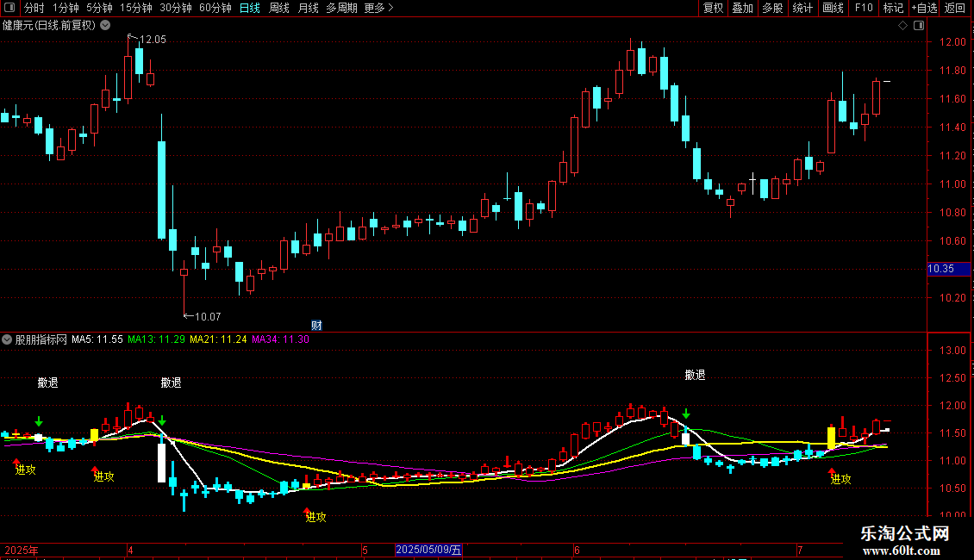The image size is (974, 560).
Task: Click the MA5: 11.55 indicator value
Action: pyautogui.click(x=97, y=339)
